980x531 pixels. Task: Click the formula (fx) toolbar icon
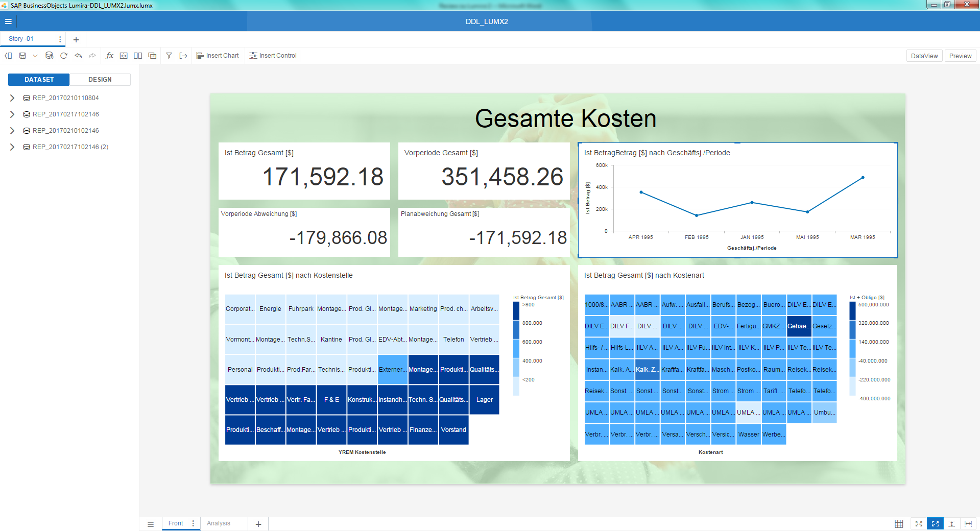(x=109, y=56)
